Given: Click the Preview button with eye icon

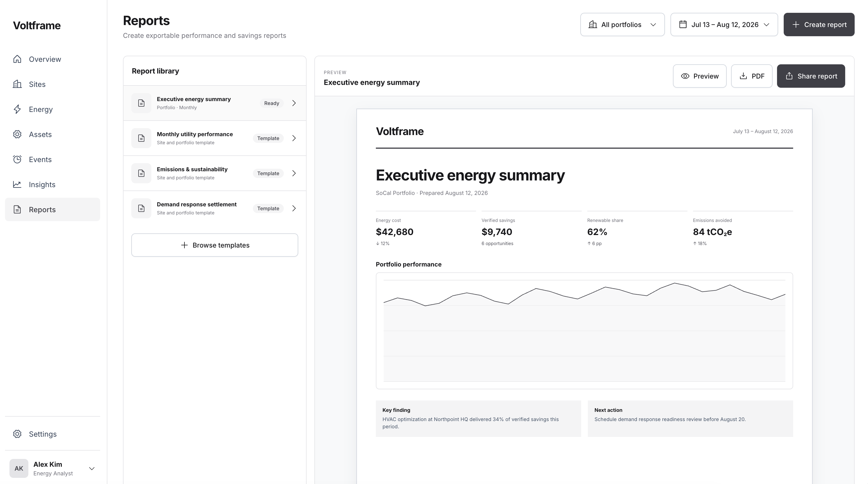Looking at the screenshot, I should [699, 76].
